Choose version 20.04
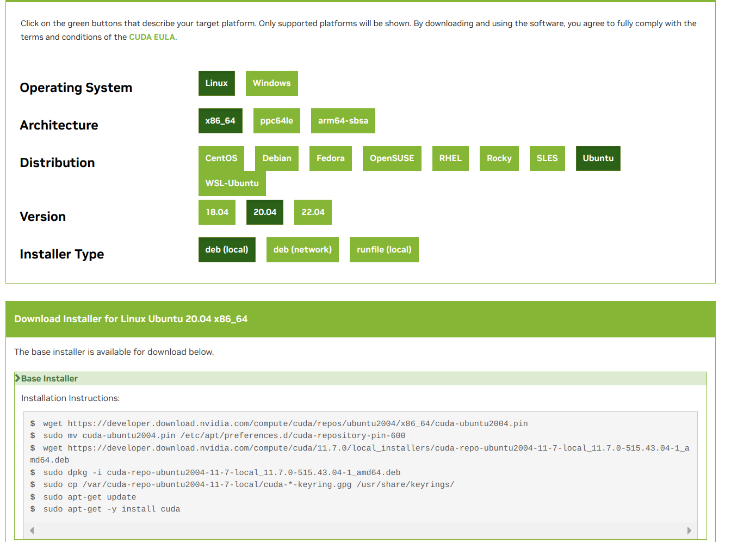 pyautogui.click(x=265, y=212)
